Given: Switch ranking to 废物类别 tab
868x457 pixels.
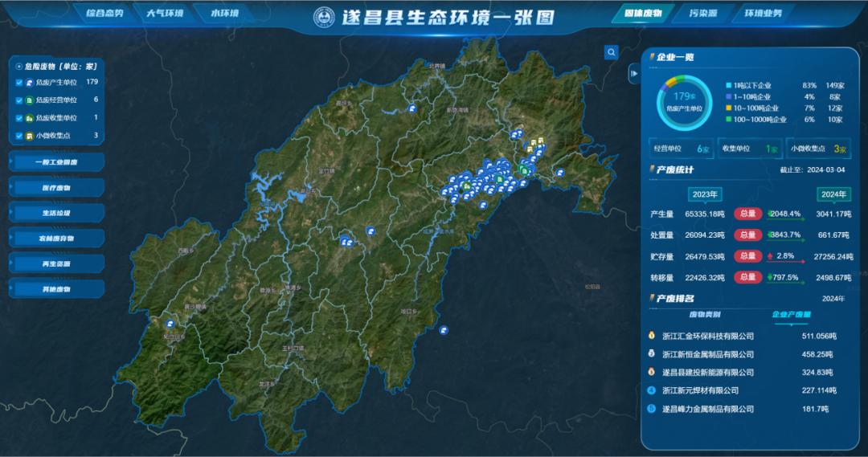Looking at the screenshot, I should tap(705, 314).
